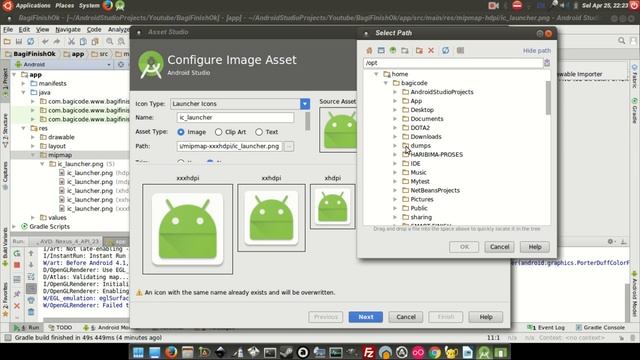This screenshot has height=360, width=640.
Task: Click Desktop directory icon in Select Path
Action: point(381,51)
